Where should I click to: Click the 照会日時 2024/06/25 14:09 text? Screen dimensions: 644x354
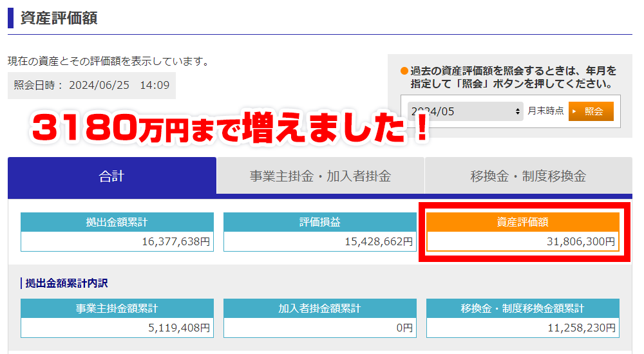[91, 85]
